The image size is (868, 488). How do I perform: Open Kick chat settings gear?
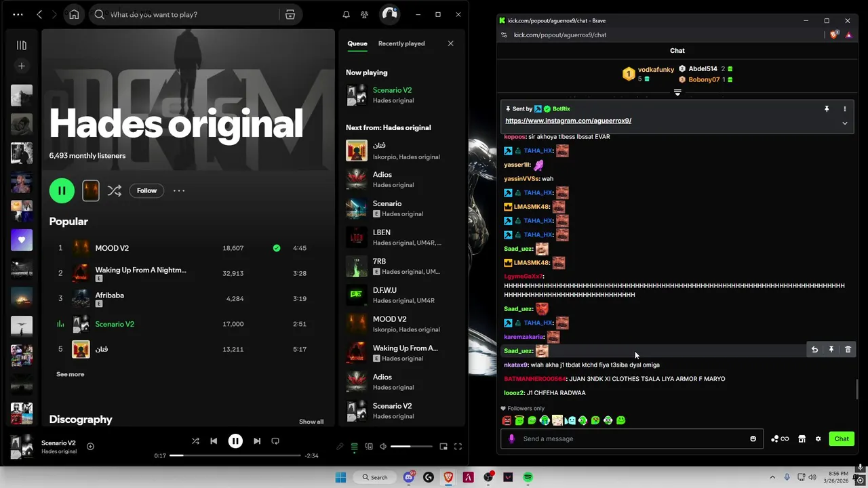click(x=818, y=439)
